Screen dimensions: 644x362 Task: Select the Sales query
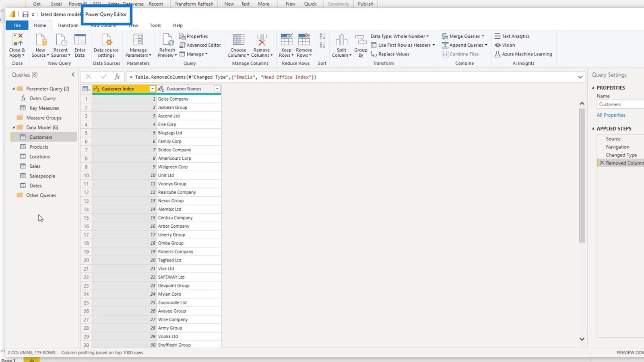pos(35,166)
